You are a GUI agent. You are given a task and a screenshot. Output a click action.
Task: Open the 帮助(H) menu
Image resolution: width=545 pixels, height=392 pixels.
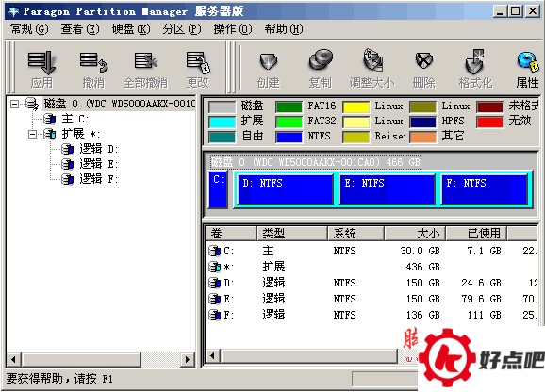coord(284,29)
